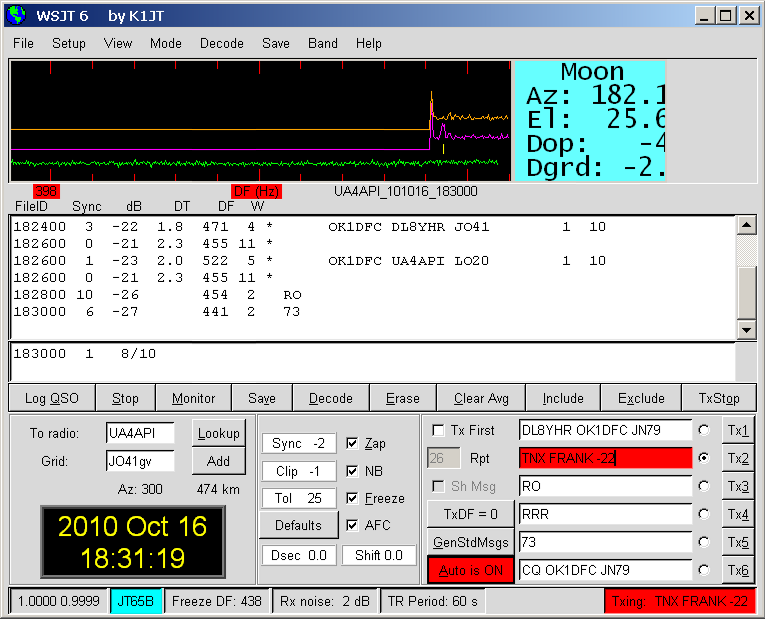The image size is (765, 619).
Task: Click the Lookup button
Action: [218, 433]
